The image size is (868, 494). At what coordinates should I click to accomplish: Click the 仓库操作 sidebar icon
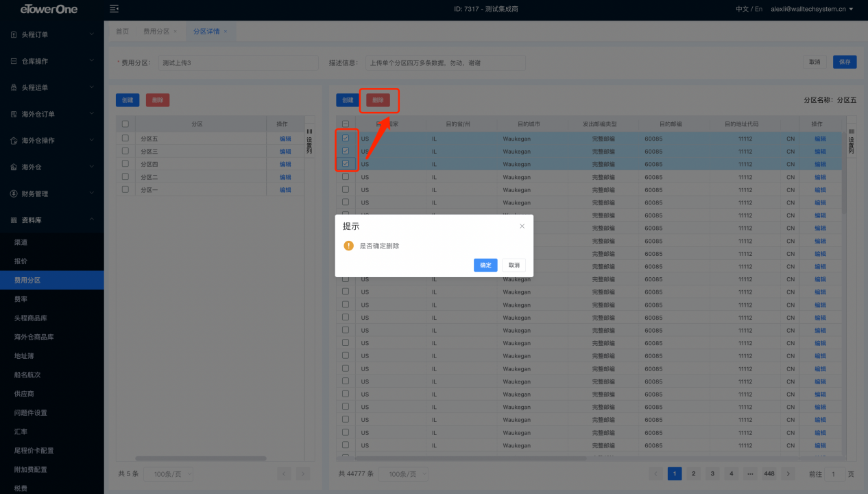pyautogui.click(x=14, y=61)
